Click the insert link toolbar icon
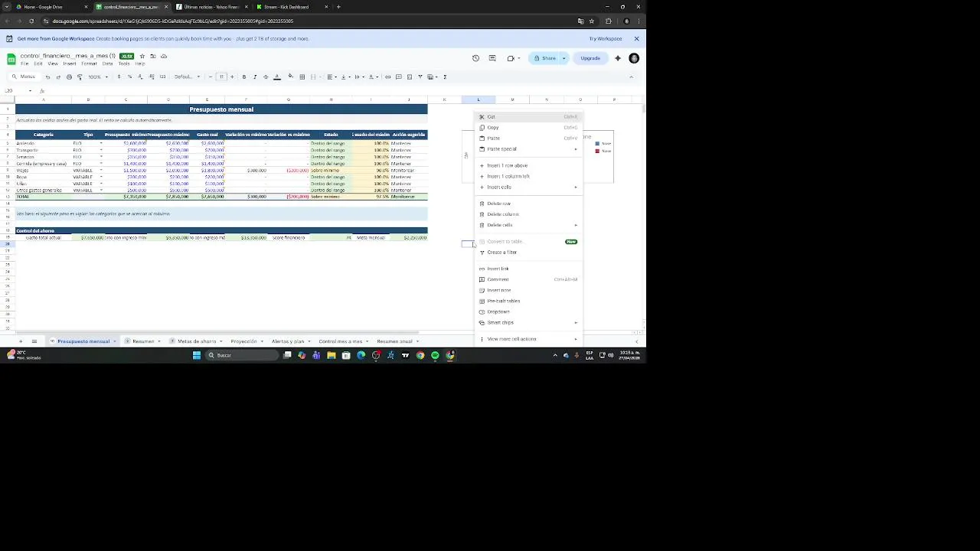Screen dimensions: 980x551 [387, 77]
